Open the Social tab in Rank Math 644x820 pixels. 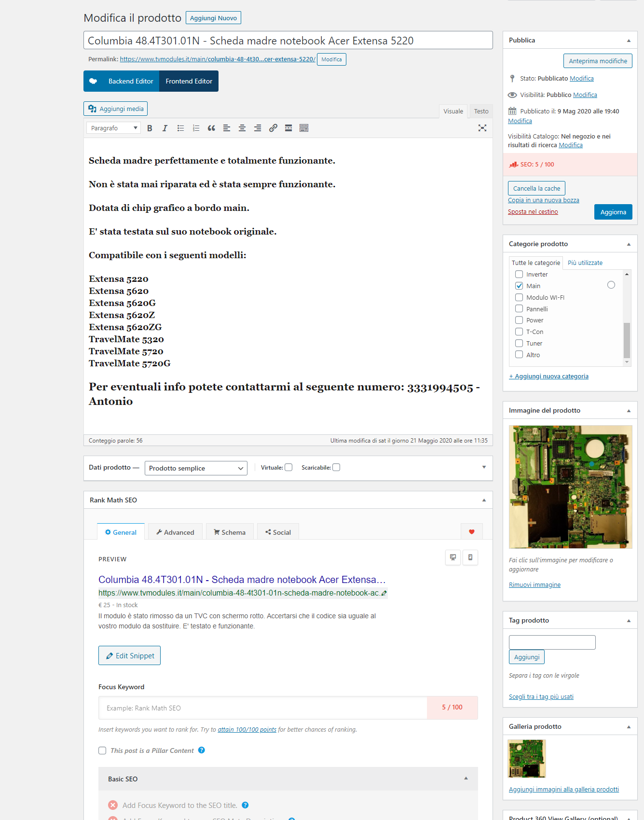(278, 532)
